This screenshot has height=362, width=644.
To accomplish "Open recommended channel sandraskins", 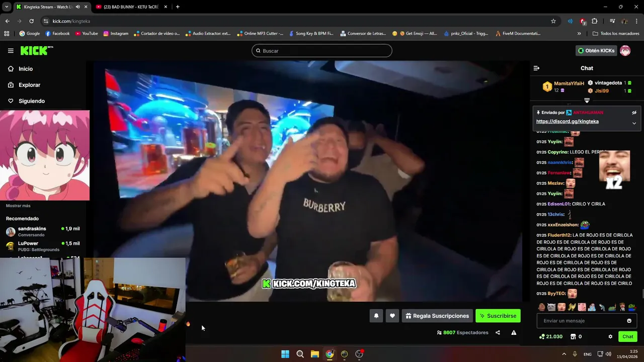I will [x=43, y=231].
